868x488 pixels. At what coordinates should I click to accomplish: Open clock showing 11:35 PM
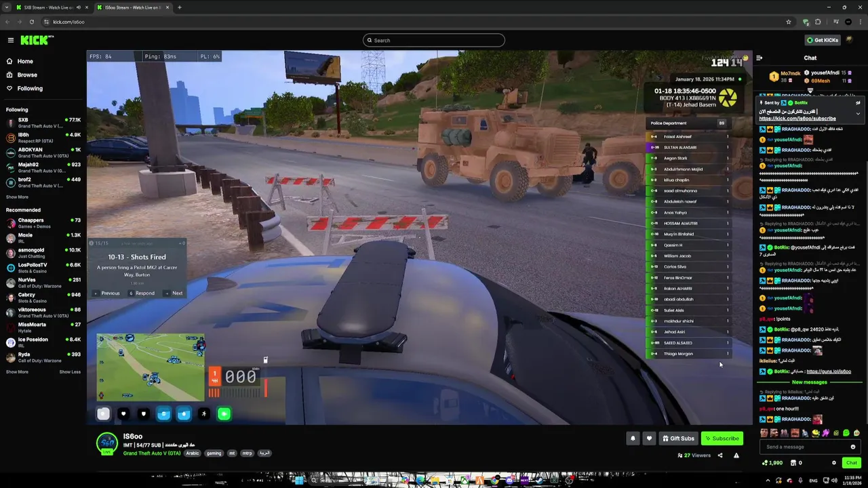click(x=852, y=481)
